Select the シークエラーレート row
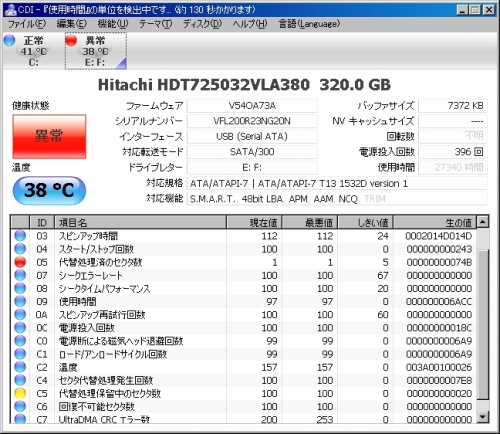 (x=243, y=275)
